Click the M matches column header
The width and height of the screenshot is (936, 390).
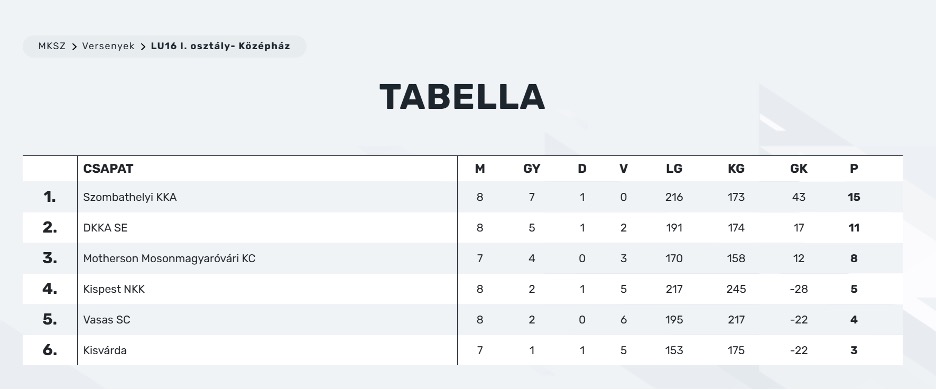point(480,168)
